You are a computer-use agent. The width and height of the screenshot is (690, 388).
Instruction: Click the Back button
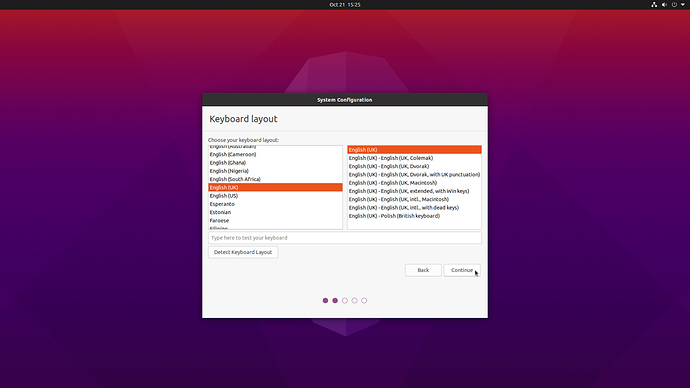423,270
